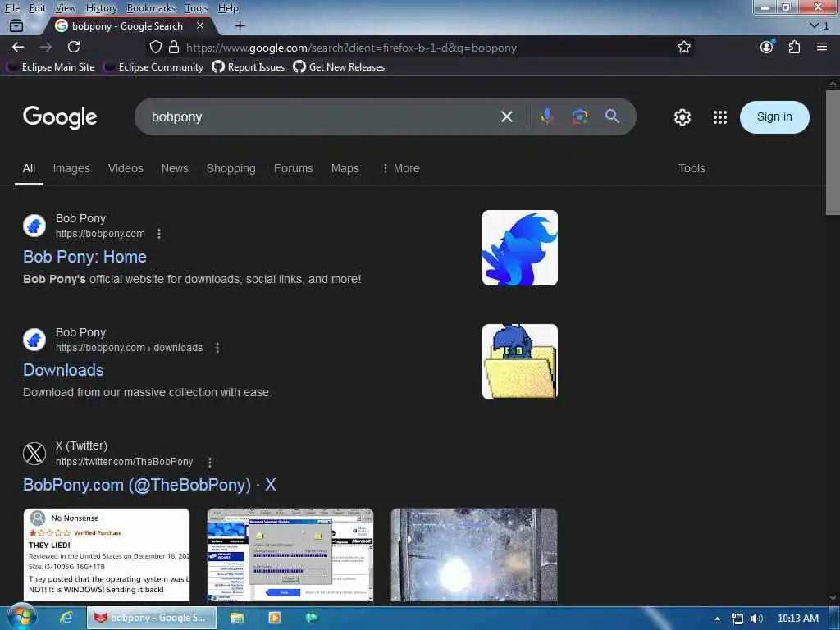840x630 pixels.
Task: Open Get New Releases bookmark
Action: (339, 67)
